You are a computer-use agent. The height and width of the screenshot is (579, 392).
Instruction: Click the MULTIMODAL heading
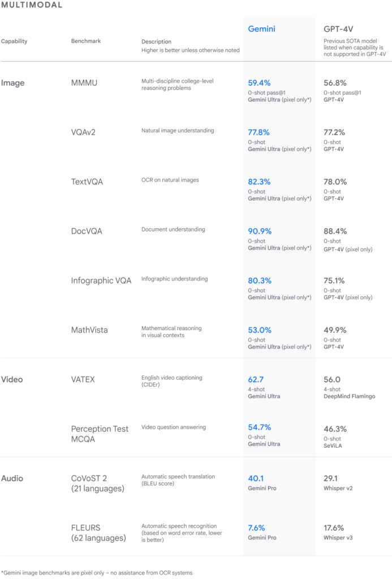click(32, 5)
